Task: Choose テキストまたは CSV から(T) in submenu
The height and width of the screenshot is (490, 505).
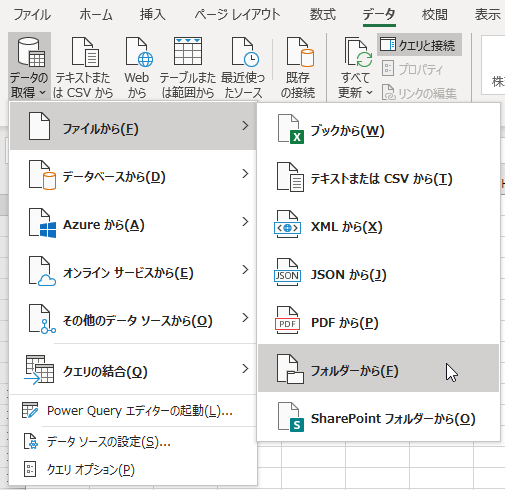Action: click(378, 178)
